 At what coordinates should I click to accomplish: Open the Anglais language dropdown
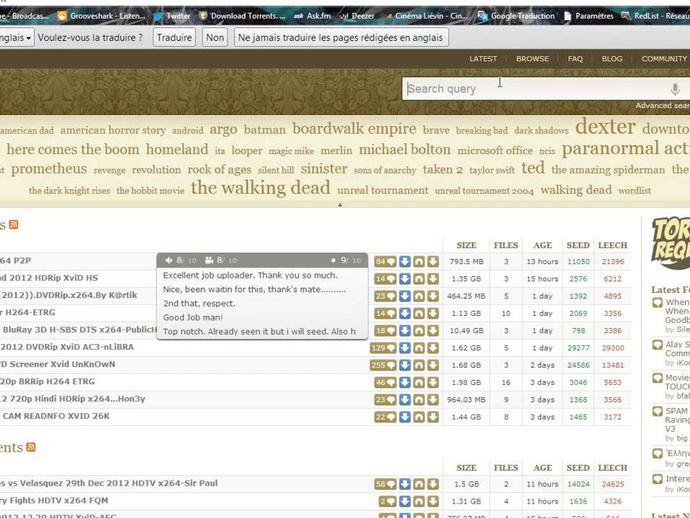15,37
